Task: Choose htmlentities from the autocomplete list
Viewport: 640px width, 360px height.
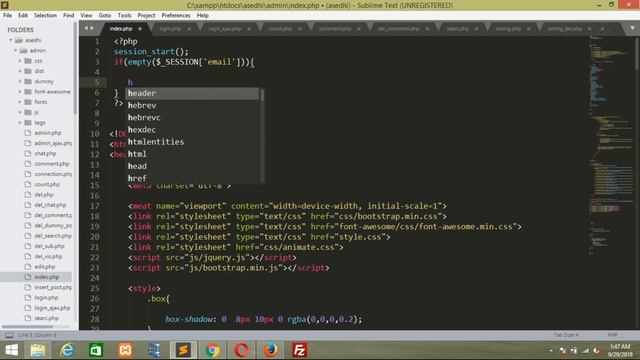Action: [x=192, y=142]
